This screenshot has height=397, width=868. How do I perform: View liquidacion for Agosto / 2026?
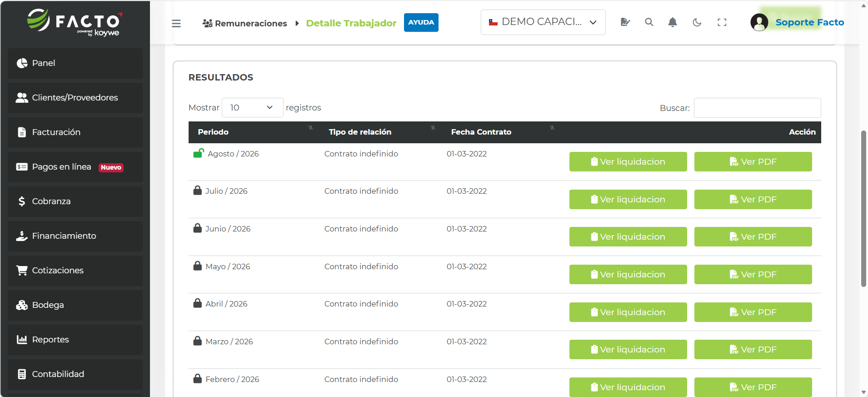(x=628, y=162)
